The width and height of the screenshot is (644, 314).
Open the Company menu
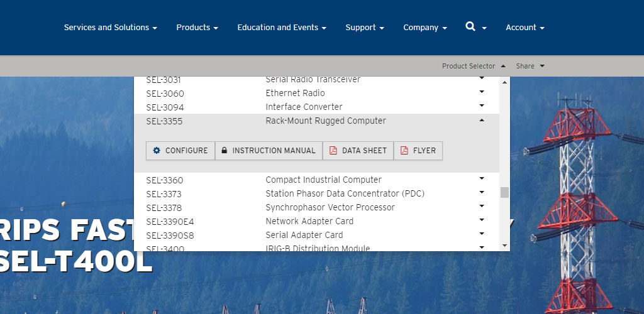tap(425, 28)
